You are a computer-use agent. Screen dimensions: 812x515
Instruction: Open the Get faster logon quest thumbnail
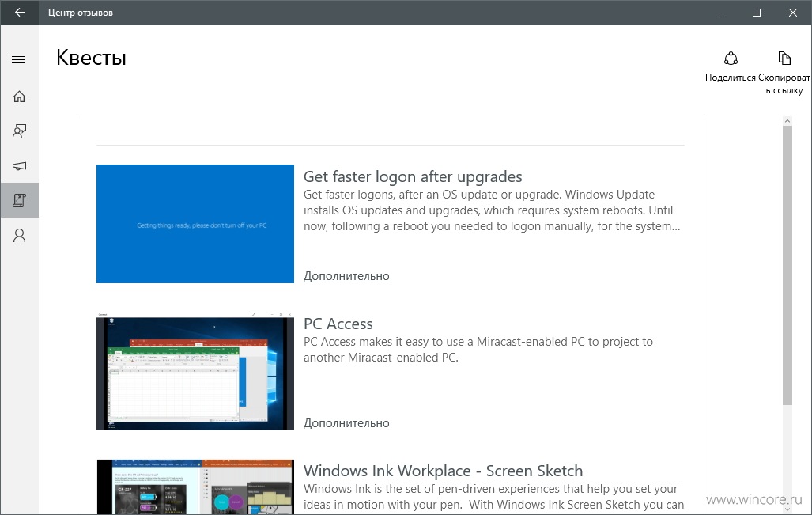pos(195,224)
